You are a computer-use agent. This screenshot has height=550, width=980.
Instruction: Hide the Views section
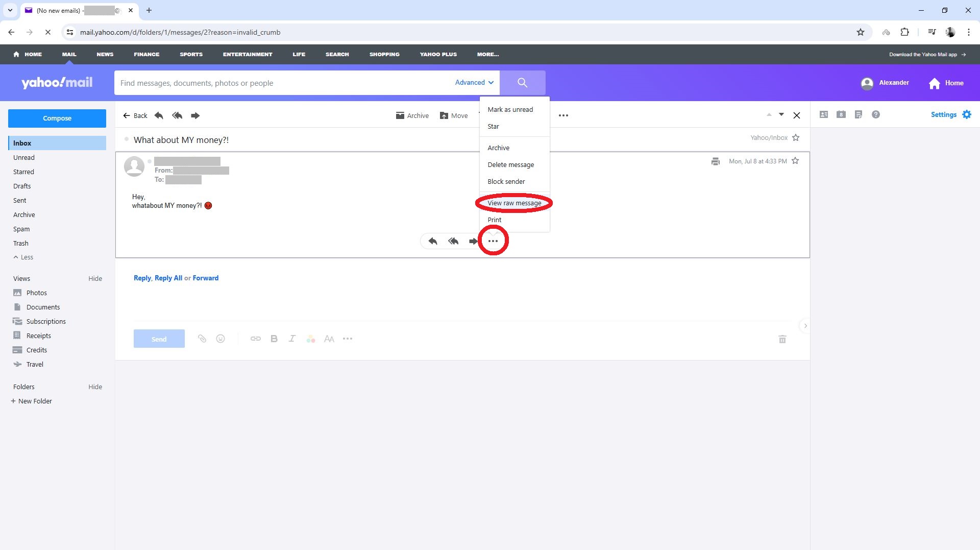point(95,278)
